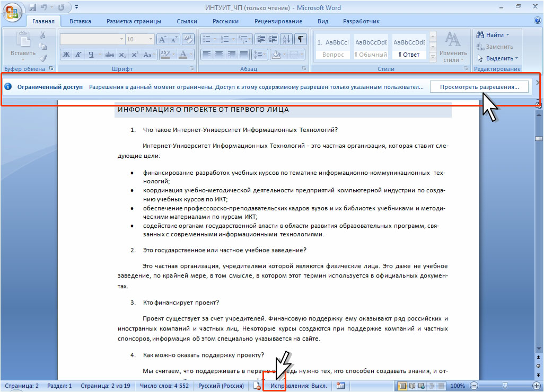
Task: Click the Найти button
Action: [x=493, y=35]
